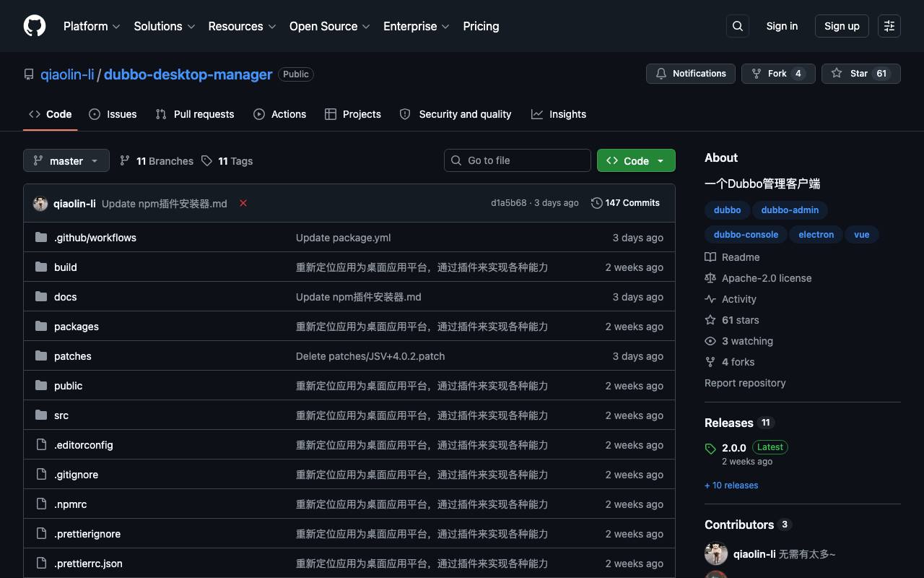Switch to the Issues tab
Viewport: 924px width, 578px height.
[x=113, y=114]
